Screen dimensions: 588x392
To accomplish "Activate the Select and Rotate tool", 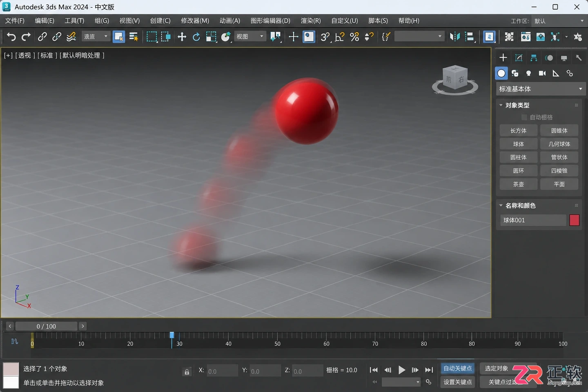I will click(196, 37).
